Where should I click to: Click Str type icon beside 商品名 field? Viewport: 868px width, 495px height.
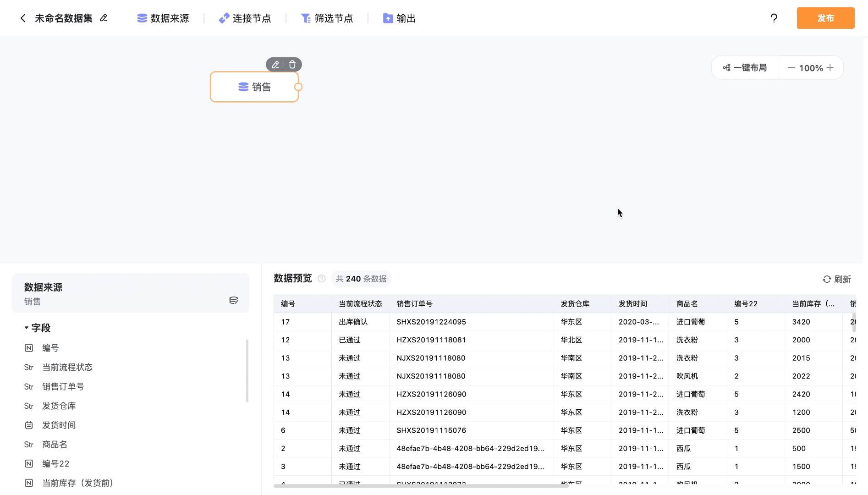tap(29, 445)
